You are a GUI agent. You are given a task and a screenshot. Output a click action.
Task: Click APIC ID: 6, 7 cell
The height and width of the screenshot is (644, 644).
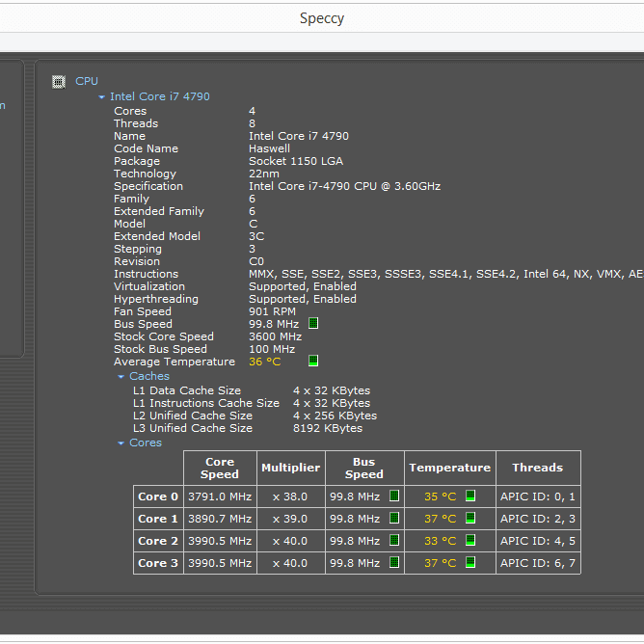coord(538,563)
